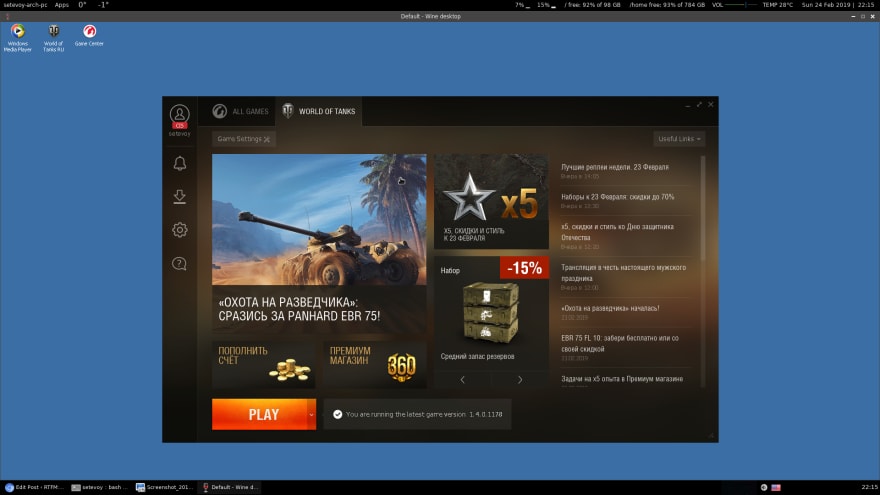Open the setevoy user profile avatar

point(180,114)
